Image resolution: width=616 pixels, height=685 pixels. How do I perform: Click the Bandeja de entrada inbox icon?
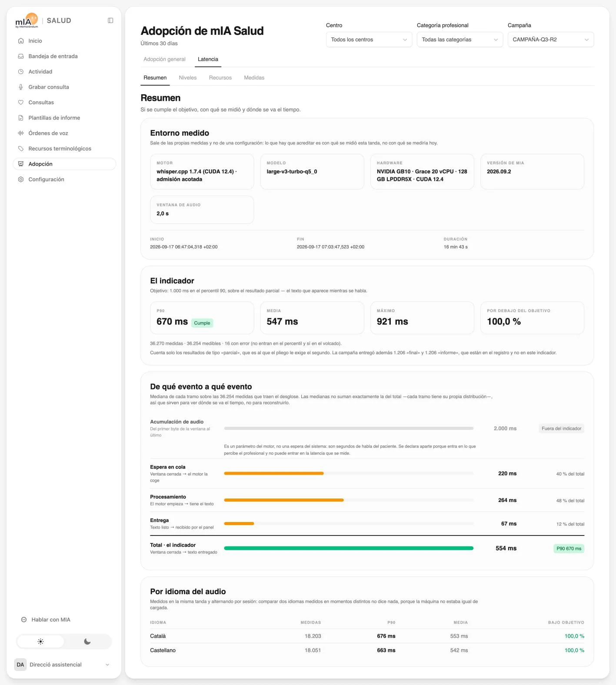(21, 56)
